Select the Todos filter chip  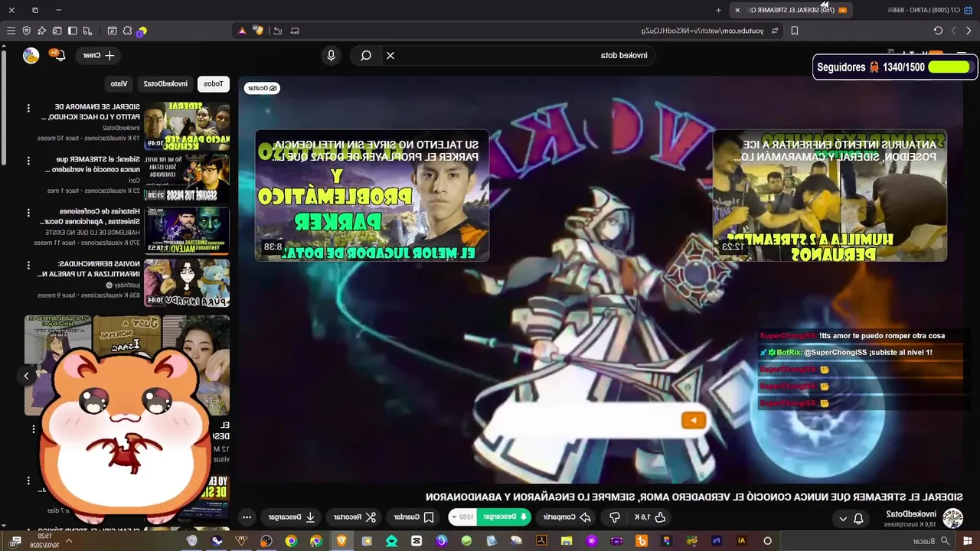coord(214,83)
